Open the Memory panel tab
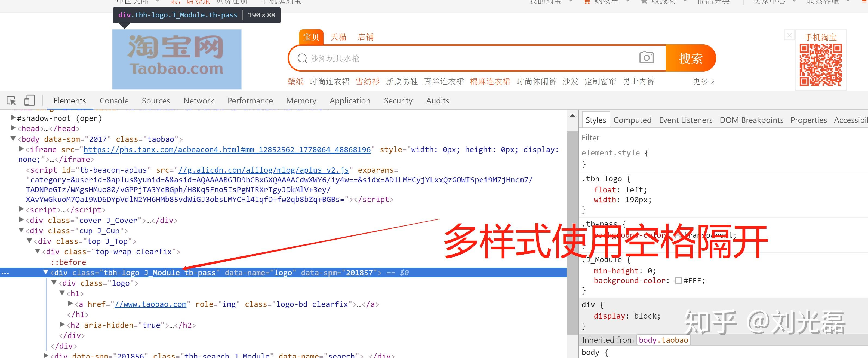The height and width of the screenshot is (358, 868). [x=301, y=101]
